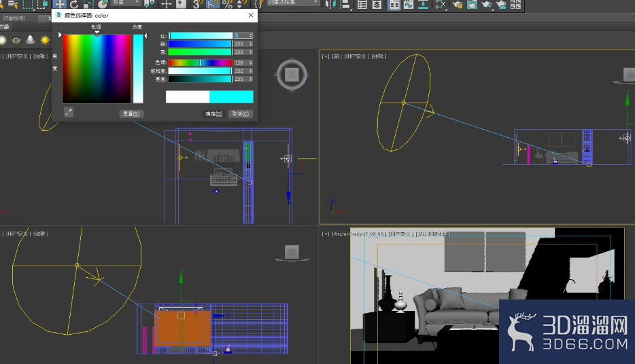Click the [+] menu of the camera viewport
Viewport: 635px width, 364px height.
click(326, 234)
